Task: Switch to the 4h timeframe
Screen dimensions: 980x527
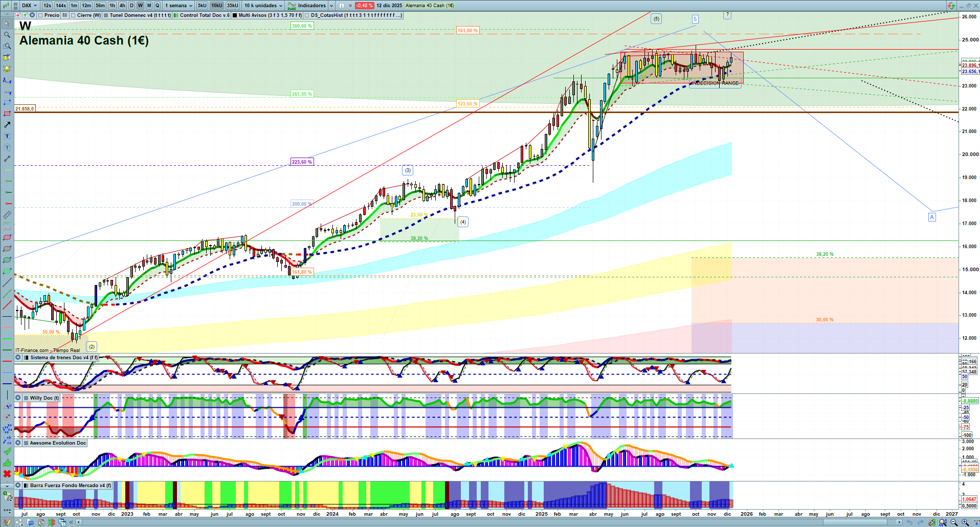Action: [122, 6]
